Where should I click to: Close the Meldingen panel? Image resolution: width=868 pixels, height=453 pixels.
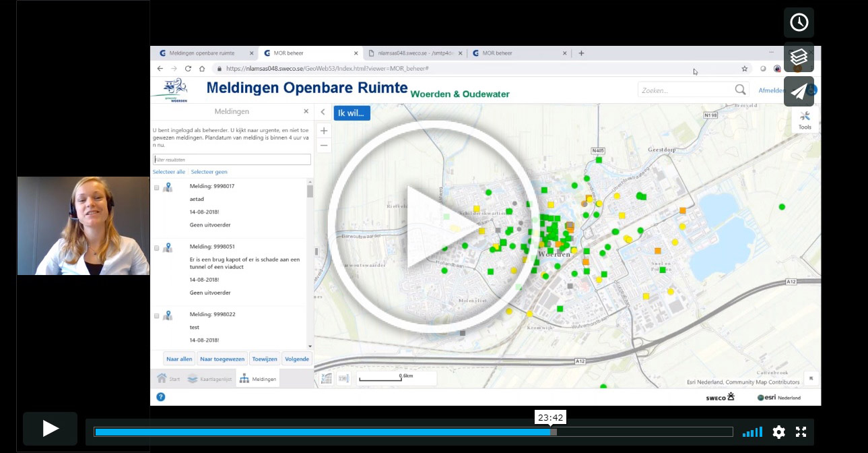[306, 111]
